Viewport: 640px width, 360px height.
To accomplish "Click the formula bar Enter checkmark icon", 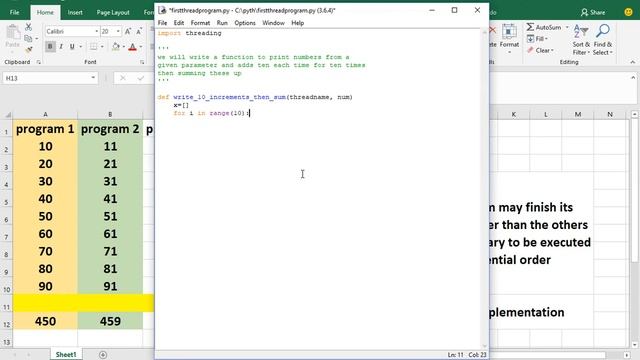I will (x=140, y=78).
